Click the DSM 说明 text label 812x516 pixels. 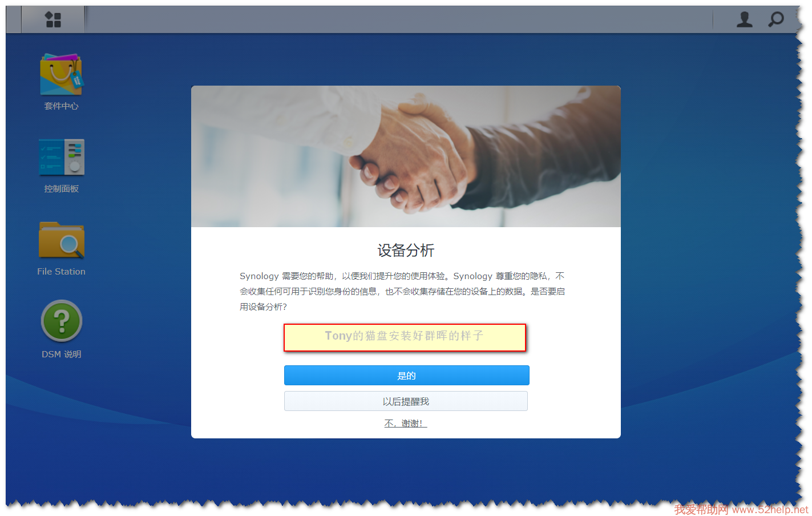[62, 354]
